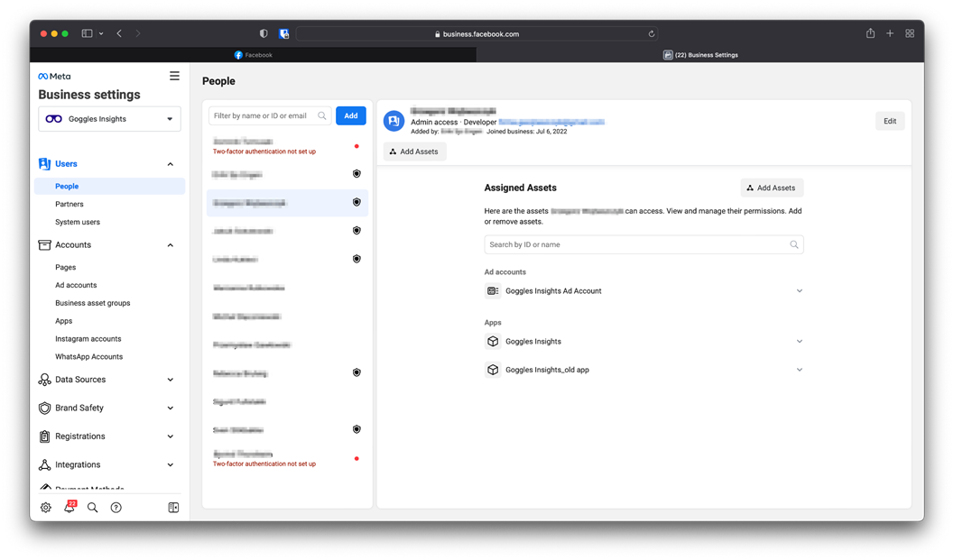Viewport: 954px width, 560px height.
Task: Click the Safari share icon
Action: pos(870,33)
